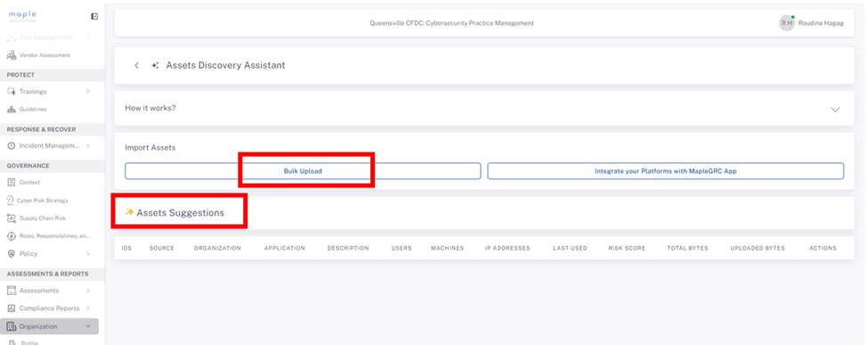Click the Cyber Risk Strategy icon
Screen dimensions: 868x345
tap(11, 201)
